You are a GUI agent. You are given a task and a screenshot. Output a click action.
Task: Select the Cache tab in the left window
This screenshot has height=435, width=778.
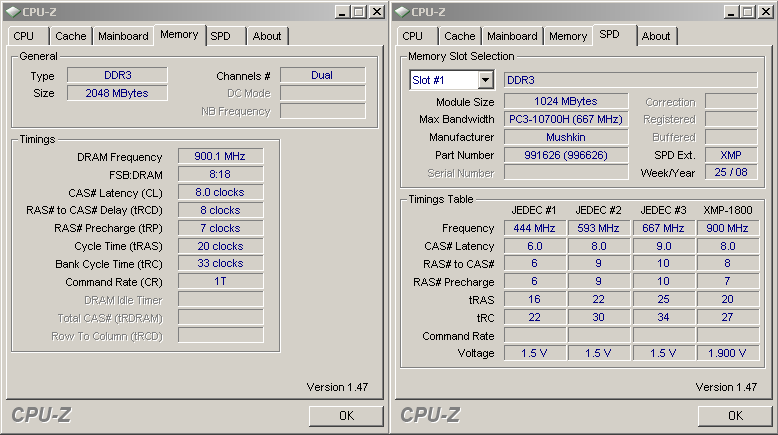70,36
